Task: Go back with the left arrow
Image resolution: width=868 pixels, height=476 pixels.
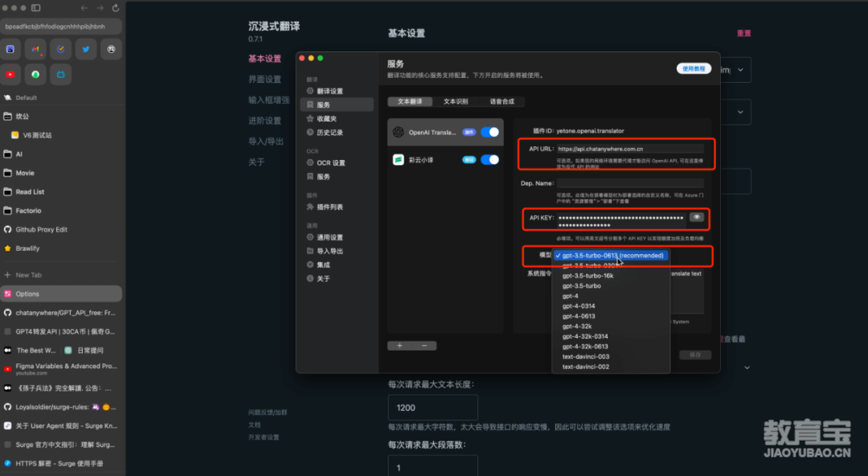Action: coord(84,8)
